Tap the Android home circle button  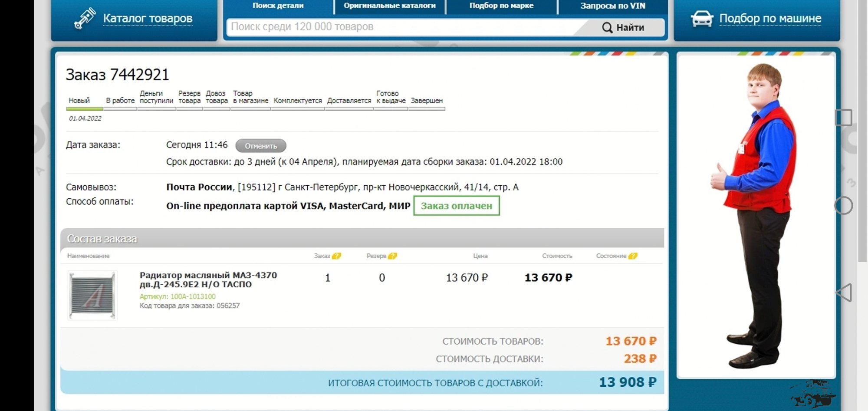click(844, 205)
